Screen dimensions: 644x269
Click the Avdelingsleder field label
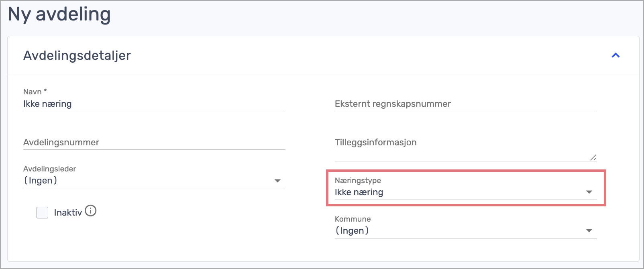click(49, 169)
